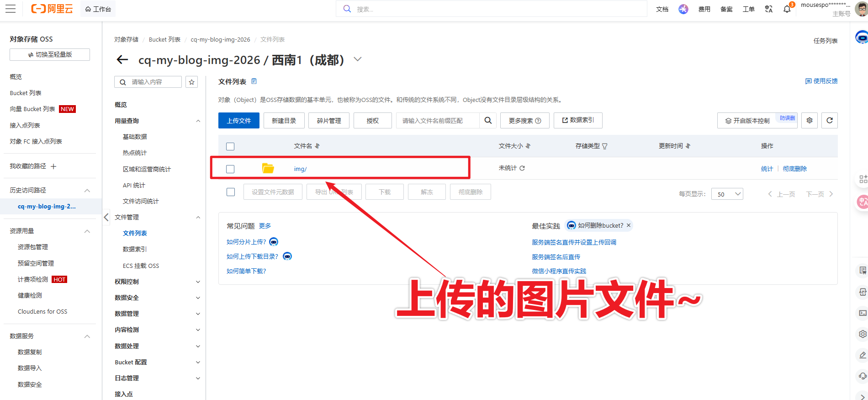Screen dimensions: 868x400
Task: Click the 数据索引 toolbar button
Action: pyautogui.click(x=578, y=120)
